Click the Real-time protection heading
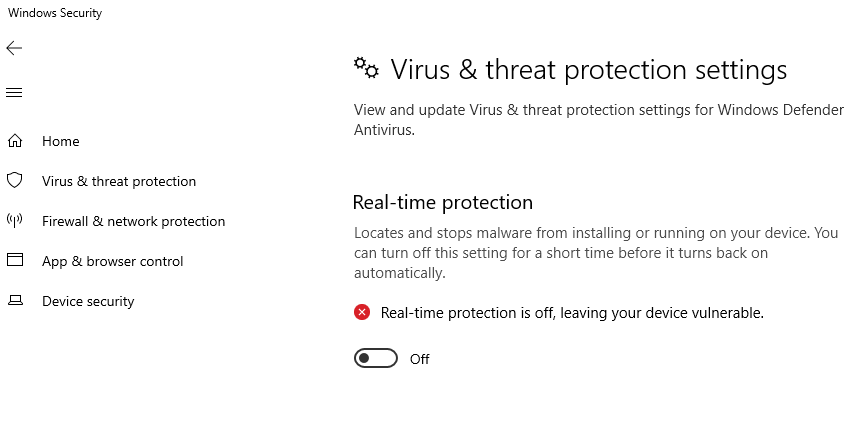The image size is (866, 423). pyautogui.click(x=443, y=202)
